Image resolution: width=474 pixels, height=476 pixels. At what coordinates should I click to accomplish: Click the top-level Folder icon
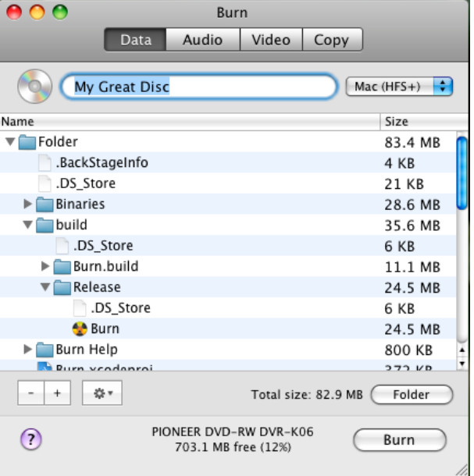[x=27, y=142]
